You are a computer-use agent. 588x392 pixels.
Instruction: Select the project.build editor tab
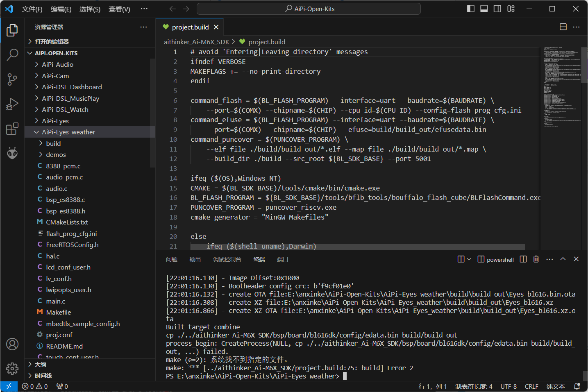[x=190, y=27]
